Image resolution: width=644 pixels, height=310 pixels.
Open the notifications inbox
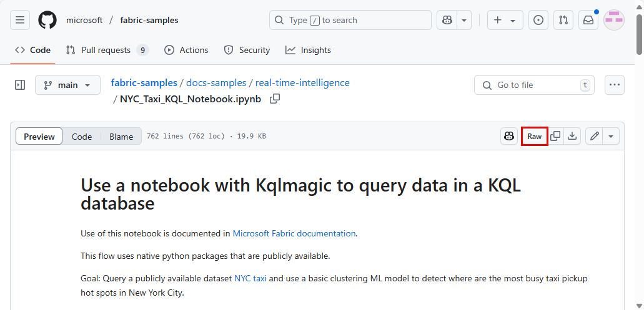pyautogui.click(x=588, y=20)
